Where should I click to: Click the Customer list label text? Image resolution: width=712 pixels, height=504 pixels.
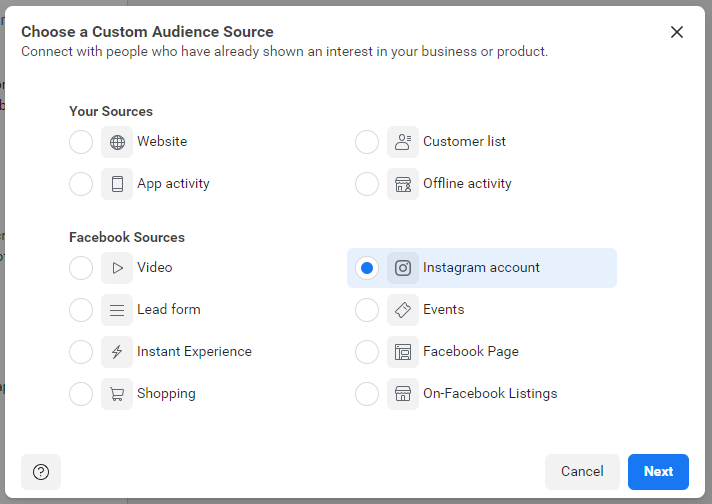(464, 141)
